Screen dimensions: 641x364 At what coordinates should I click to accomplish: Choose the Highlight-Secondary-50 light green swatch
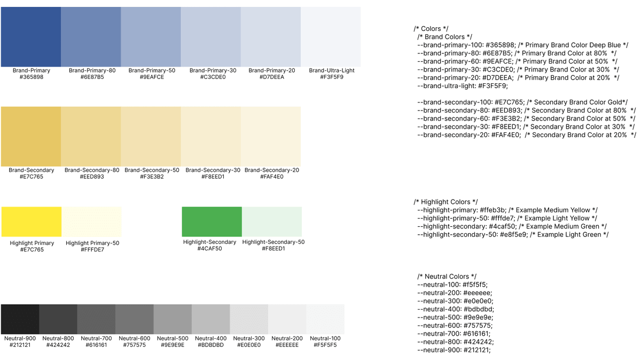coord(272,222)
